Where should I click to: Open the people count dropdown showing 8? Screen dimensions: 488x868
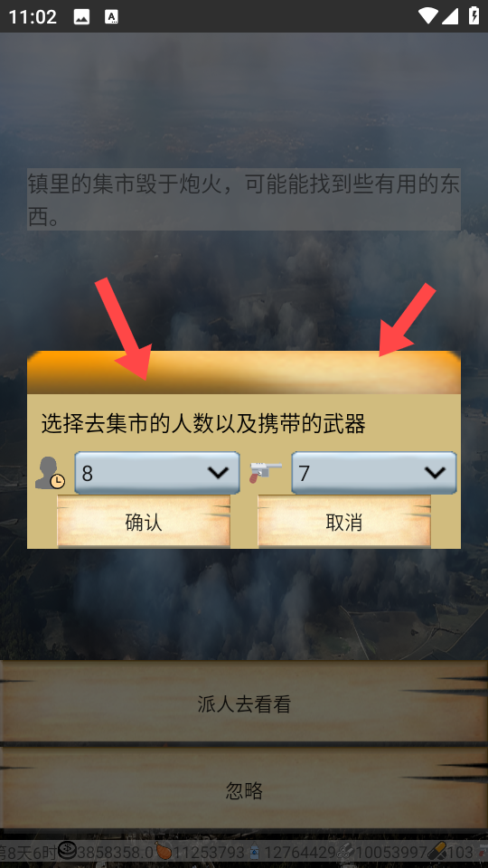(157, 473)
